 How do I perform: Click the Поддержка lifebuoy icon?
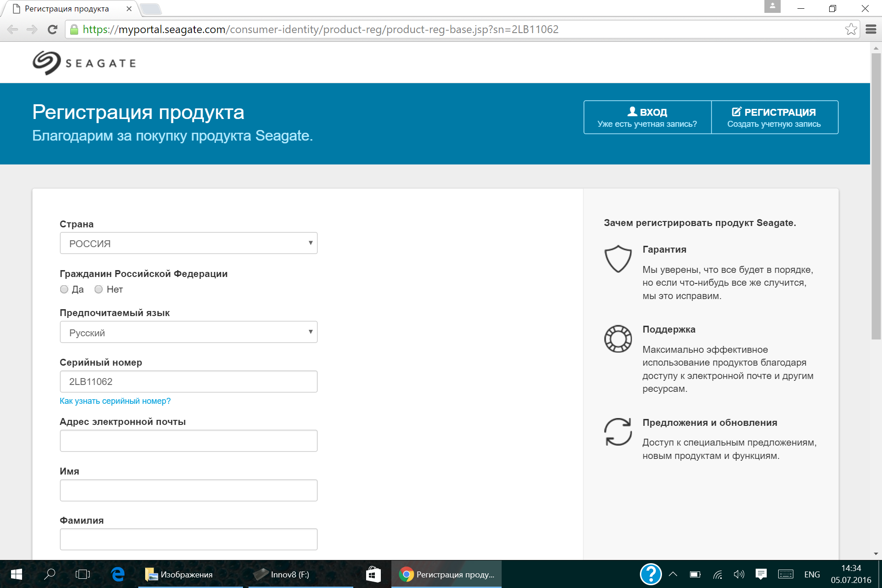pyautogui.click(x=618, y=339)
